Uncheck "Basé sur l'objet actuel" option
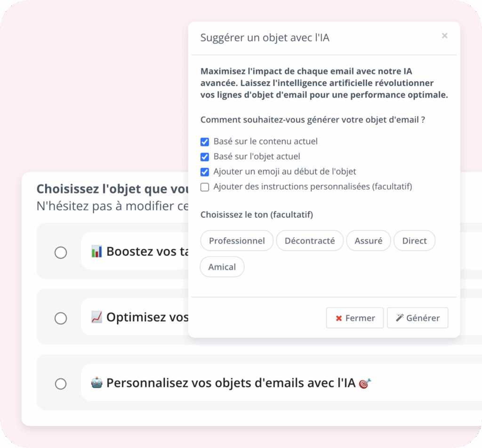 (205, 157)
